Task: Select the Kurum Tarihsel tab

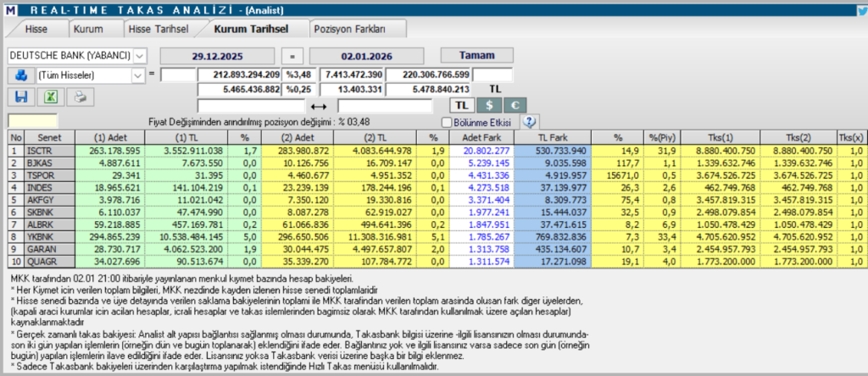Action: tap(251, 30)
